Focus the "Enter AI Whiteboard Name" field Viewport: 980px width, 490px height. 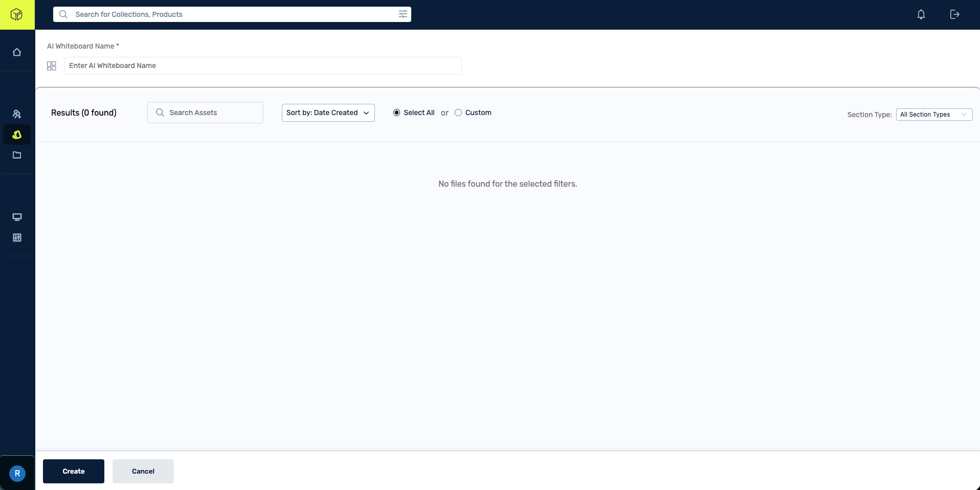pyautogui.click(x=263, y=65)
